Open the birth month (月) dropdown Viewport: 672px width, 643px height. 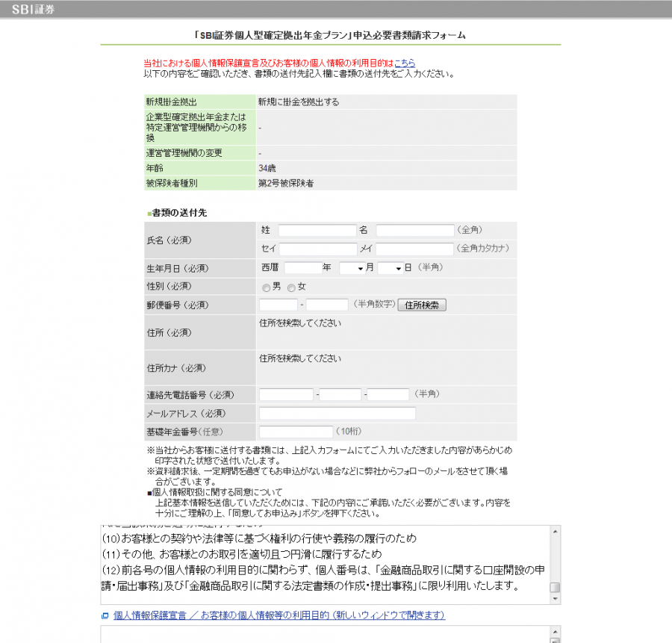[352, 268]
